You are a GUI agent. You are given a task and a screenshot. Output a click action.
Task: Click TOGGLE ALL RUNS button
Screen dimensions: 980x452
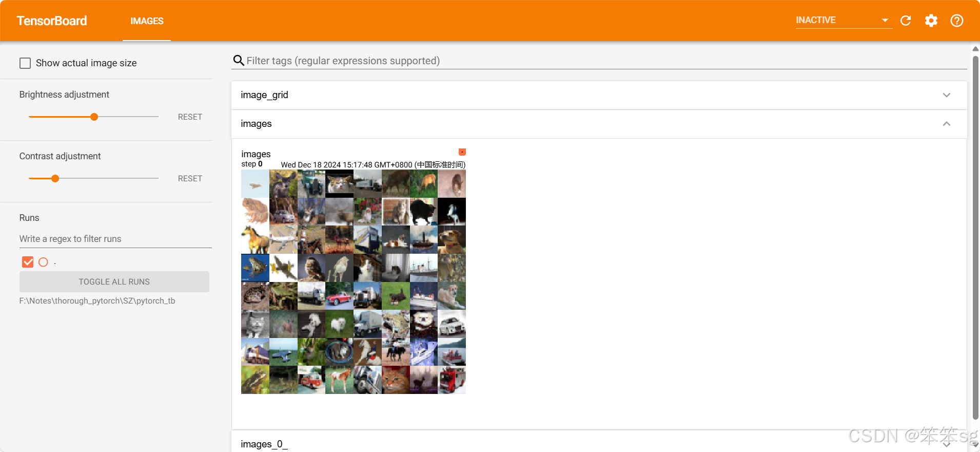tap(114, 282)
